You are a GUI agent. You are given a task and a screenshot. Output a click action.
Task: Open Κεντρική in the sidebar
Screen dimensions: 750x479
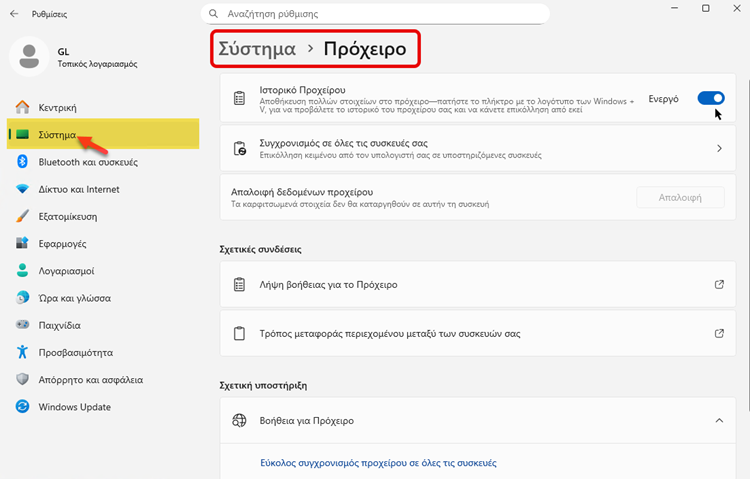point(103,107)
